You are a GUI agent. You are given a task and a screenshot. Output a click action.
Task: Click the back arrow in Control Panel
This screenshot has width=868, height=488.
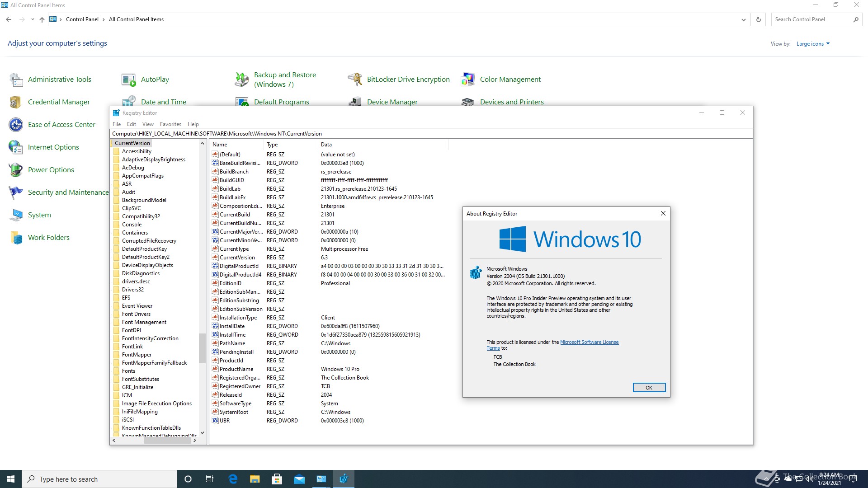(9, 19)
